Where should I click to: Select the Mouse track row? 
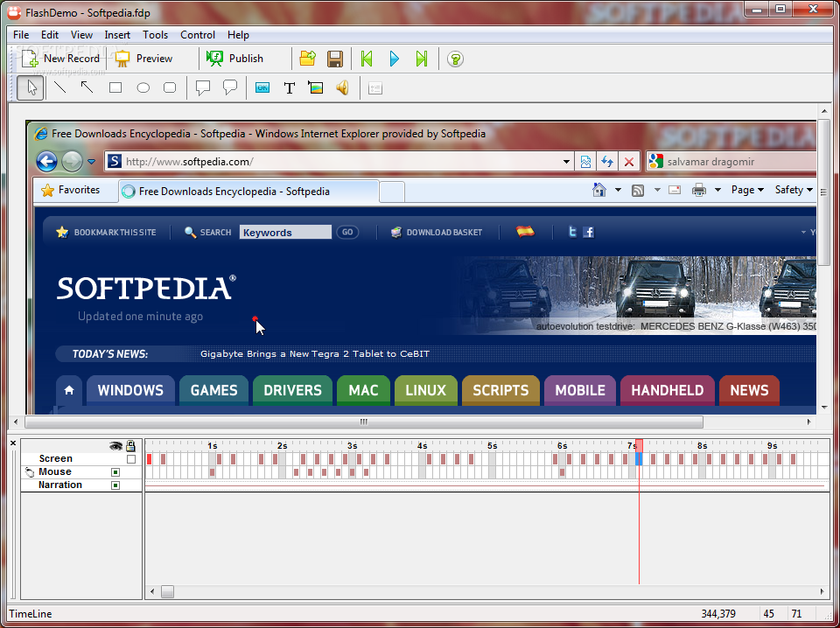click(81, 471)
